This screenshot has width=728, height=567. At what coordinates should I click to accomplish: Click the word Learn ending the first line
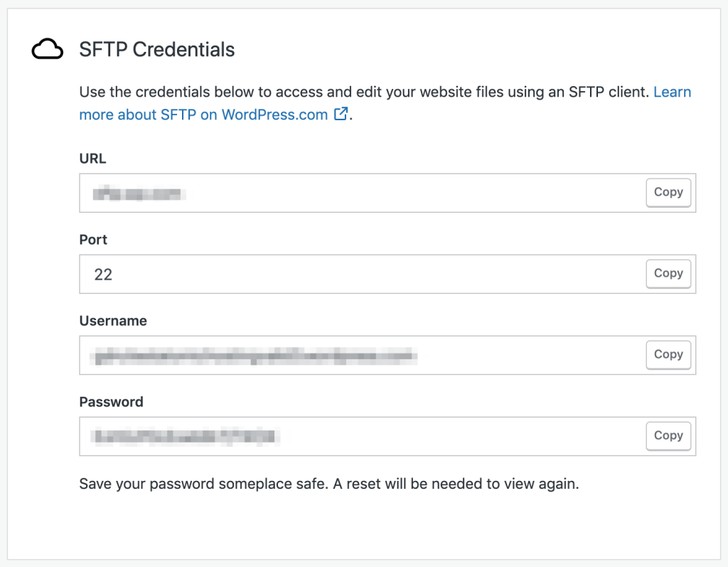[x=673, y=92]
